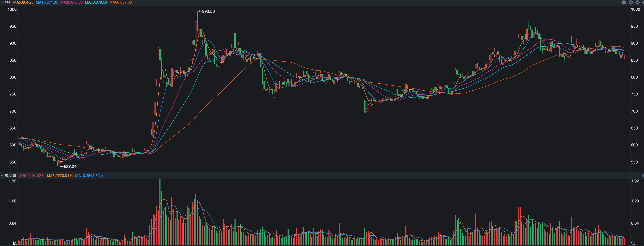Image resolution: width=644 pixels, height=246 pixels.
Task: Select the MA10:871.35 legend entry
Action: click(47, 2)
